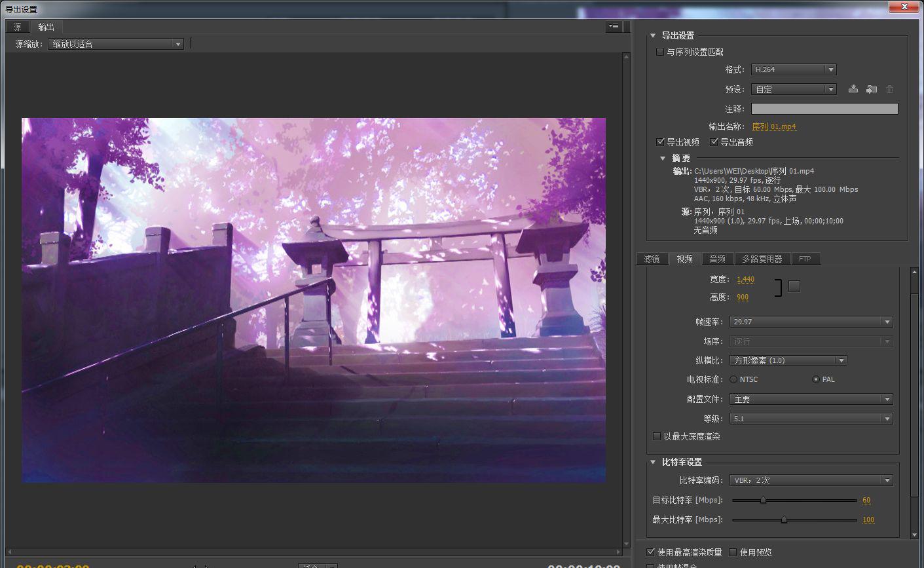Click the output path text in summary
The image size is (924, 568).
point(754,171)
